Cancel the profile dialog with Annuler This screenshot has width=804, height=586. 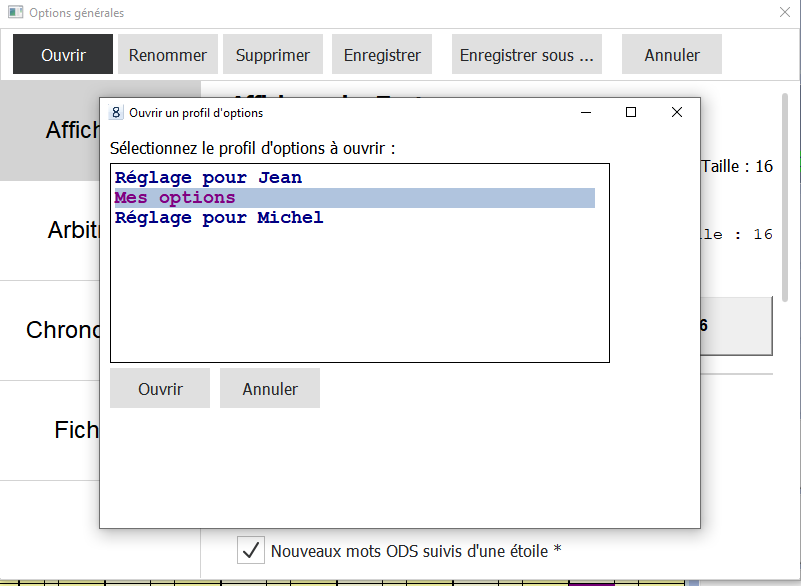point(270,388)
